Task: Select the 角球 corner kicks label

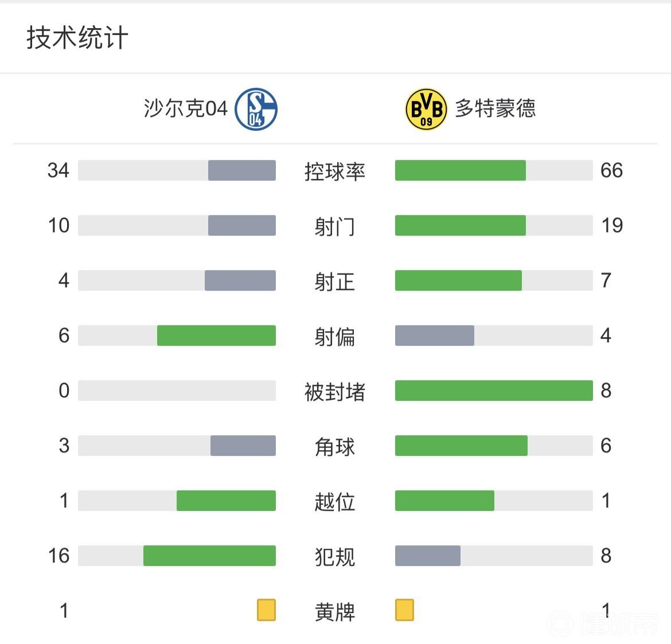Action: [x=334, y=446]
